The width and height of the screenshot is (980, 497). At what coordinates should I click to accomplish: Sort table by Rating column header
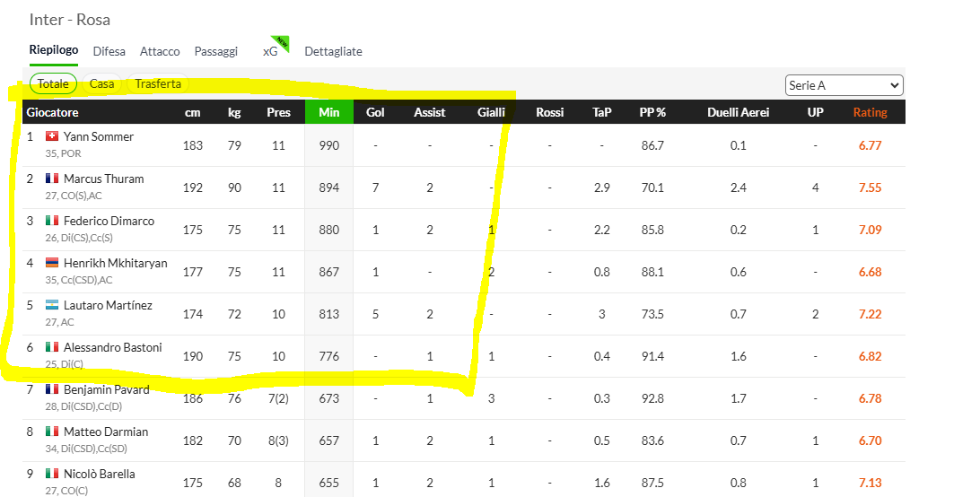(870, 112)
